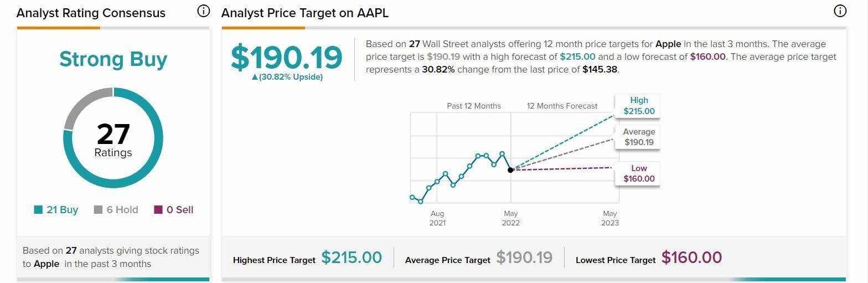Click the black current price dot on chart
Viewport: 868px width, 283px height.
pos(510,170)
